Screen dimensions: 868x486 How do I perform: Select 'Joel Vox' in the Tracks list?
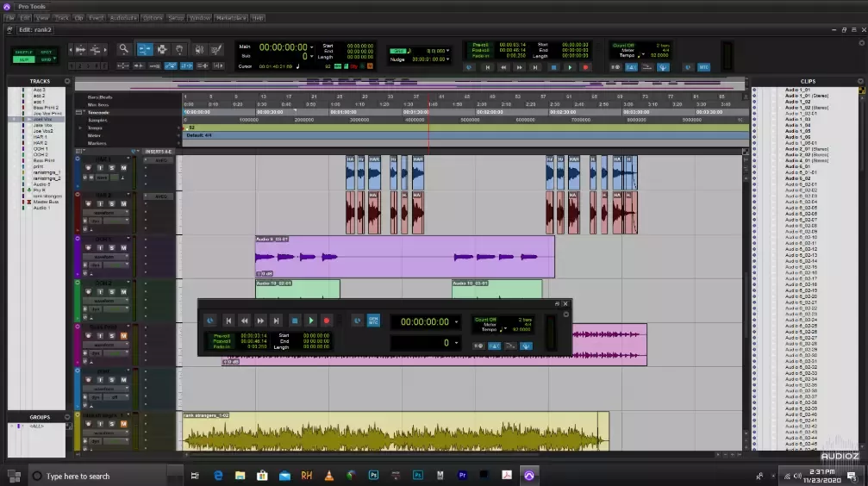pos(42,119)
